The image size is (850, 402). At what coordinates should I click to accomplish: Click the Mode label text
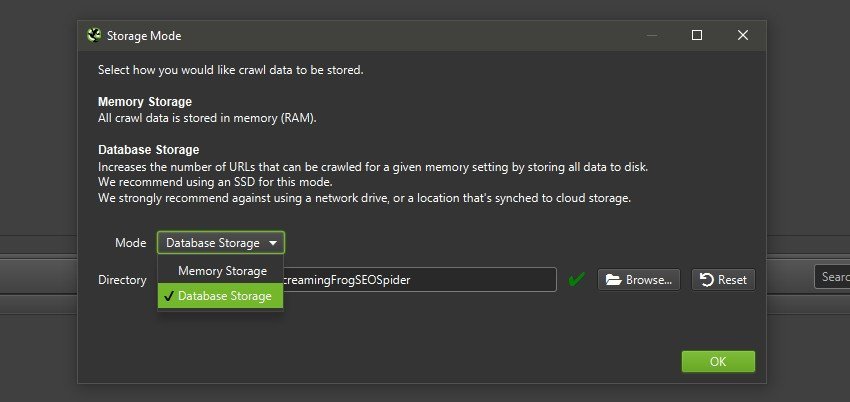[x=131, y=243]
